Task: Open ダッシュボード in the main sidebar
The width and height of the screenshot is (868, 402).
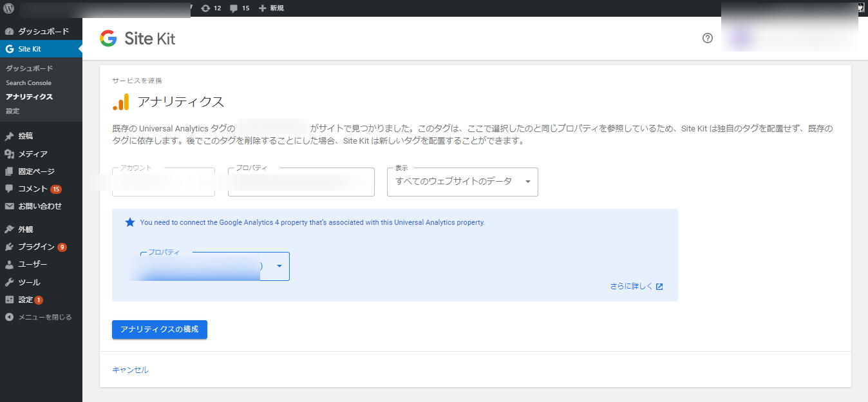Action: tap(41, 32)
